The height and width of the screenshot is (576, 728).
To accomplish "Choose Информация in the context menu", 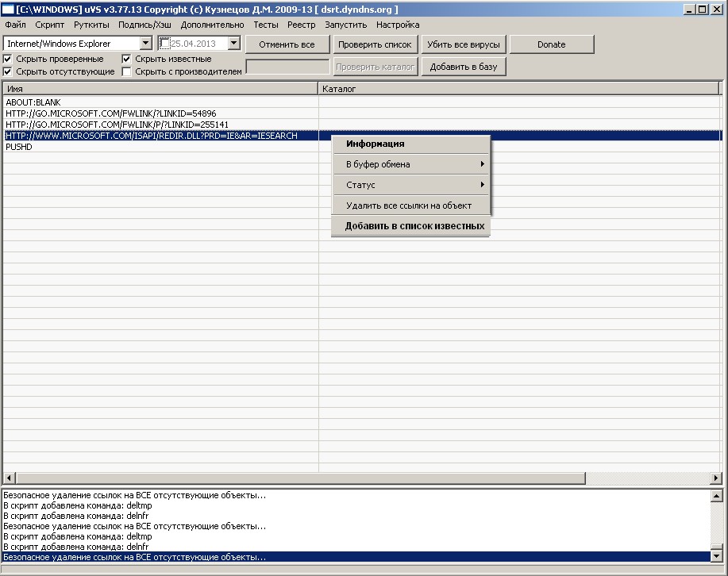I will (x=411, y=144).
